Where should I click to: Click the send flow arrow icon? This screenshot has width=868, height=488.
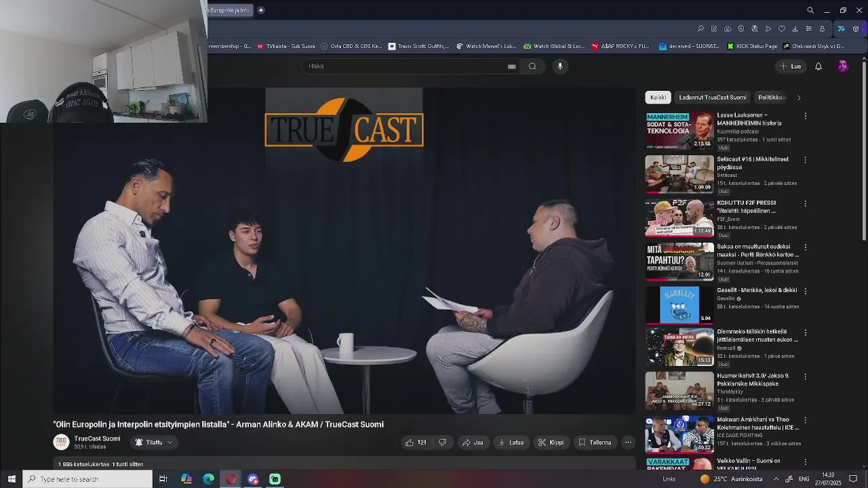[768, 29]
